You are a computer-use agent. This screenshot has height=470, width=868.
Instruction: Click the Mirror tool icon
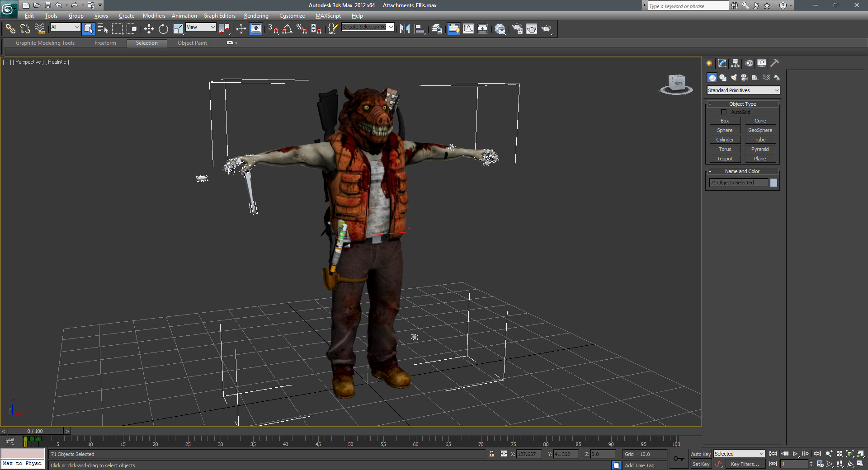(405, 29)
